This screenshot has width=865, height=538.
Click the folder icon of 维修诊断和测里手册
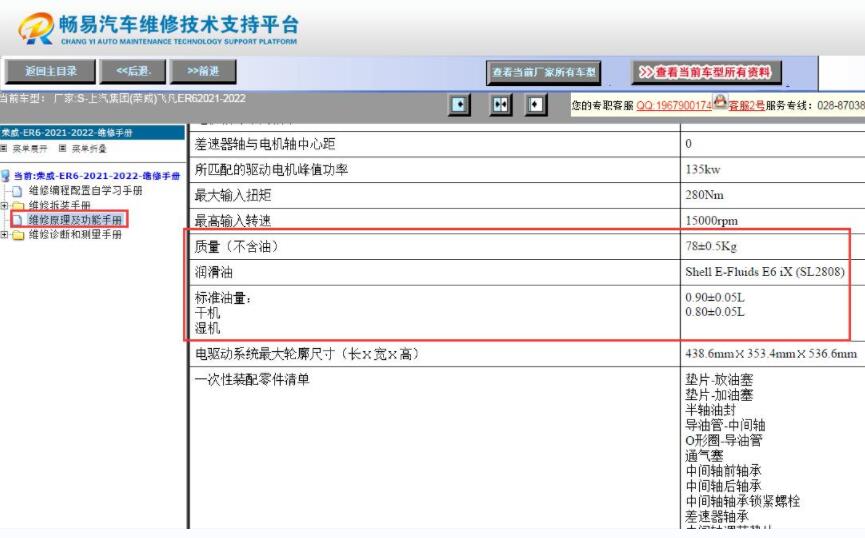pyautogui.click(x=18, y=235)
